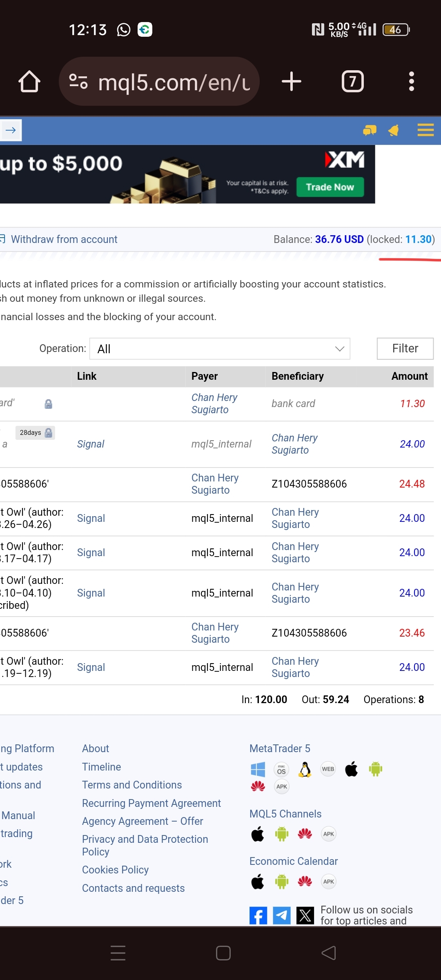This screenshot has width=441, height=980.
Task: Open the yellow notifications bell icon
Action: (x=394, y=130)
